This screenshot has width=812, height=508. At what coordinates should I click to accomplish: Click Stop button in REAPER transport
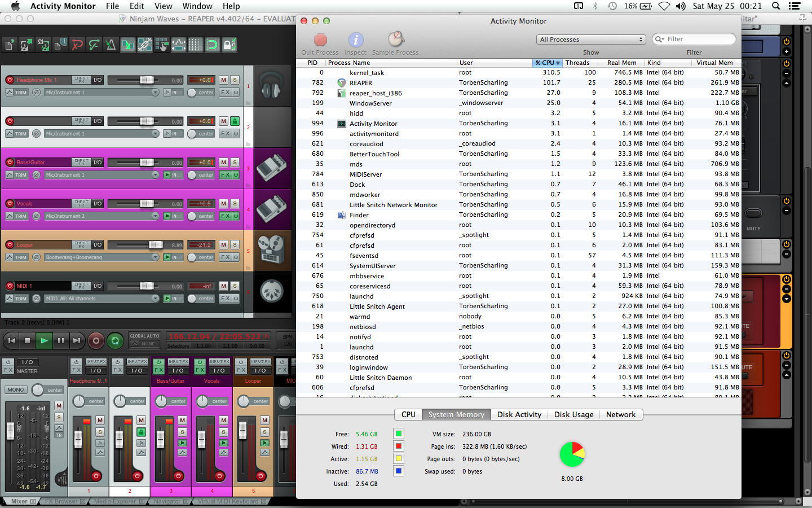coord(27,340)
